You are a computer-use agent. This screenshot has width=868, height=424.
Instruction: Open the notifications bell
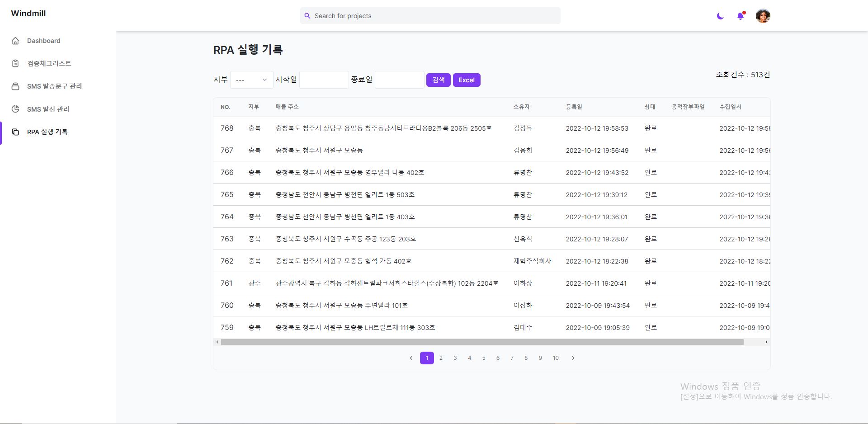pos(741,16)
